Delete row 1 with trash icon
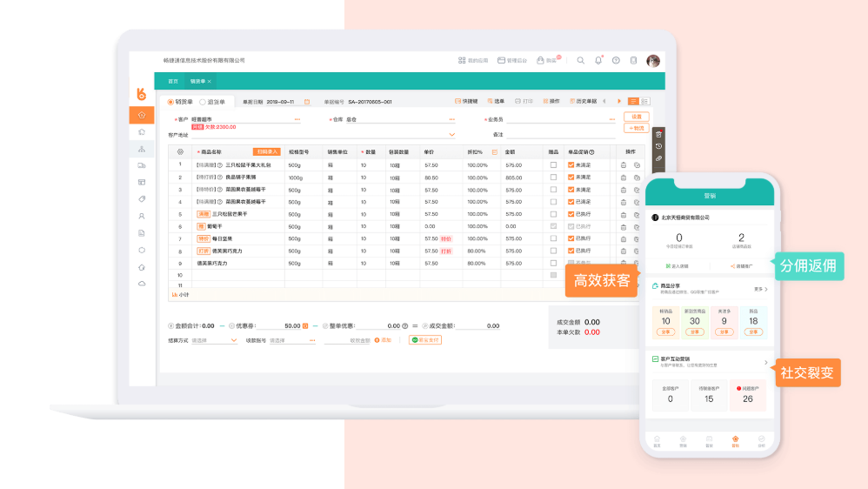 (x=624, y=164)
